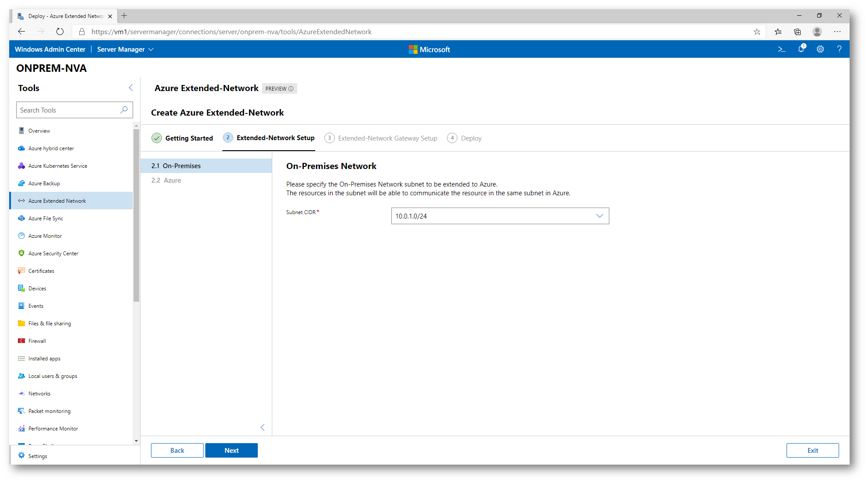Open Devices tool

pos(71,288)
